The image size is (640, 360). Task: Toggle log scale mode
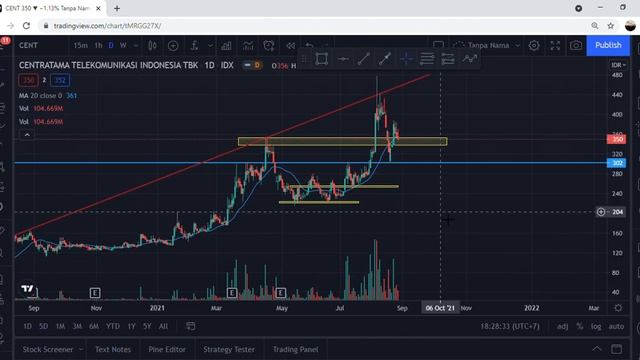(596, 327)
